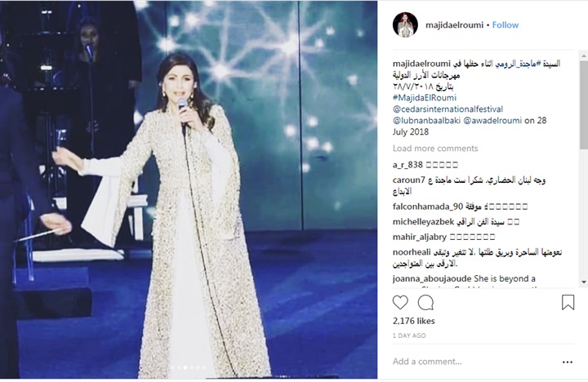Open the three-dot more options menu

[568, 362]
